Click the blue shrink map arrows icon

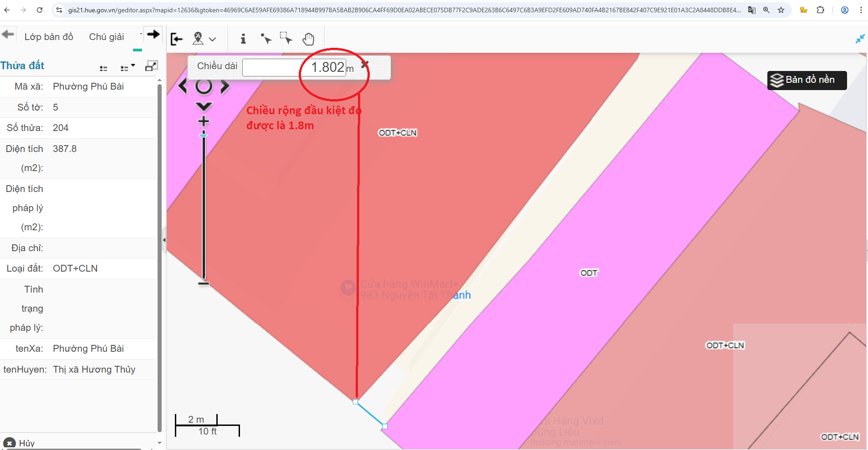coord(860,39)
